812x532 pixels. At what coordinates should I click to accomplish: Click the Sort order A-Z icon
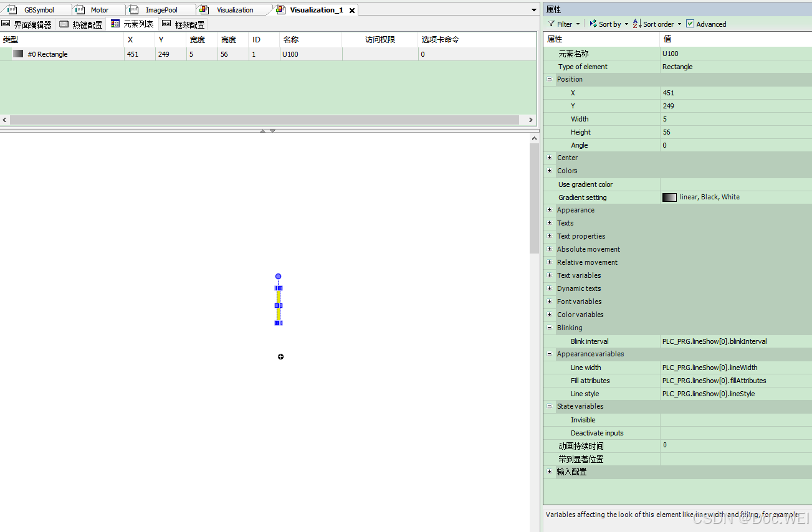click(637, 24)
